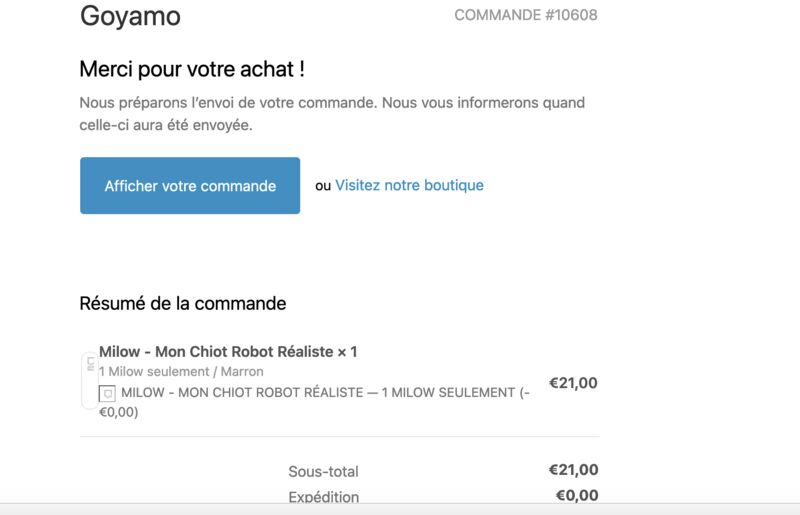Click the variant text 1 Milow seulement / Marron
The width and height of the screenshot is (800, 515).
pyautogui.click(x=181, y=372)
